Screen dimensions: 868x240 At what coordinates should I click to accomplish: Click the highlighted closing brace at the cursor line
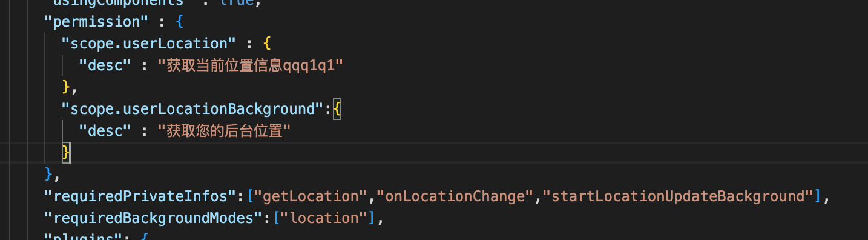pyautogui.click(x=66, y=153)
